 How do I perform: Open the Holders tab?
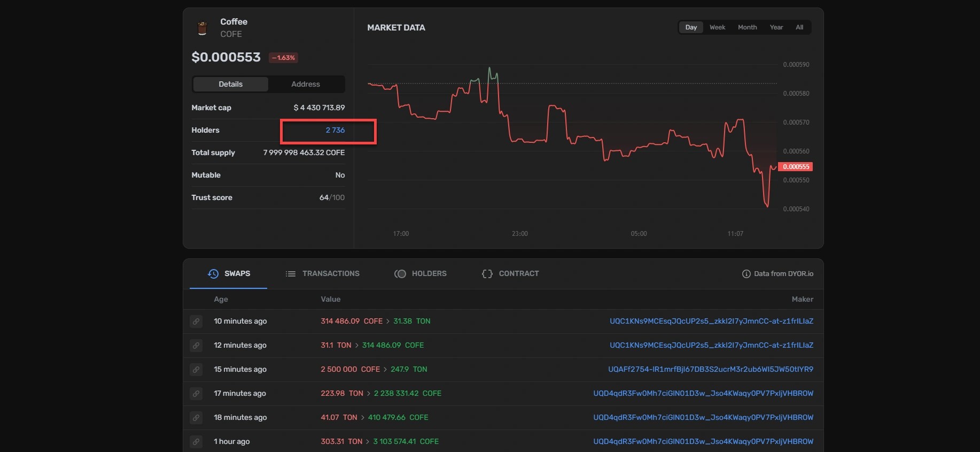coord(420,274)
